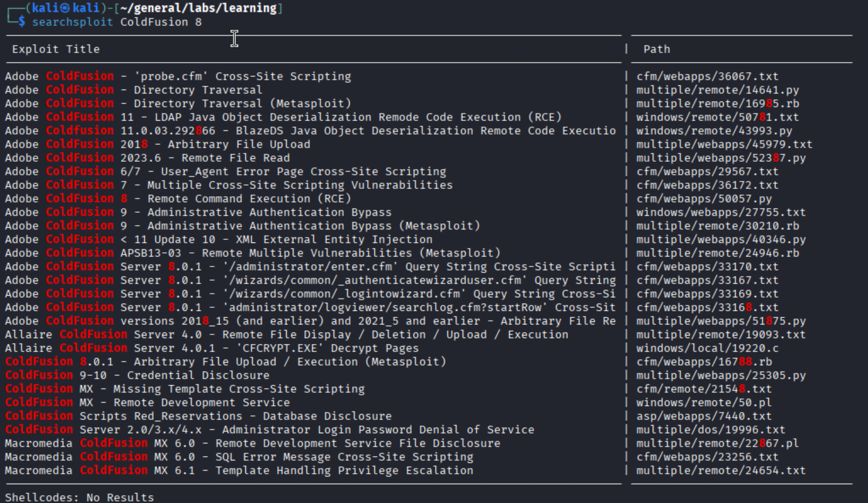Select 'Administrator Login Password Denial of Service' row
The height and width of the screenshot is (503, 868).
coord(270,429)
